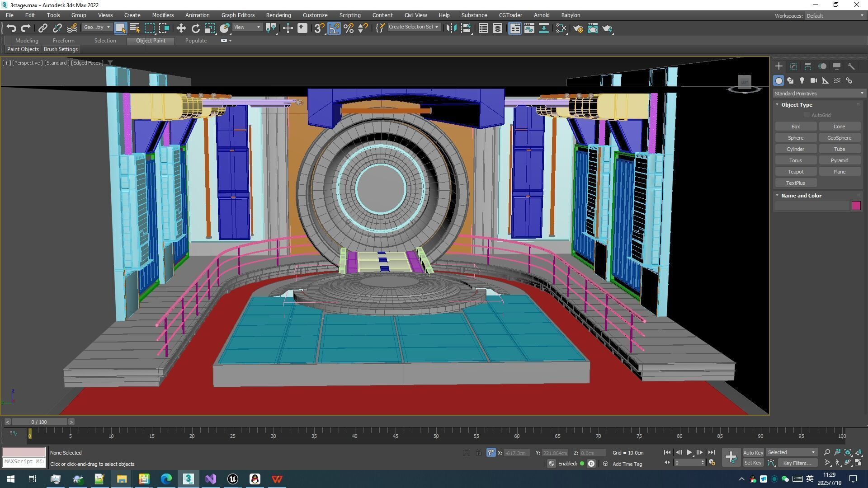Switch to the Motion command panel

822,66
